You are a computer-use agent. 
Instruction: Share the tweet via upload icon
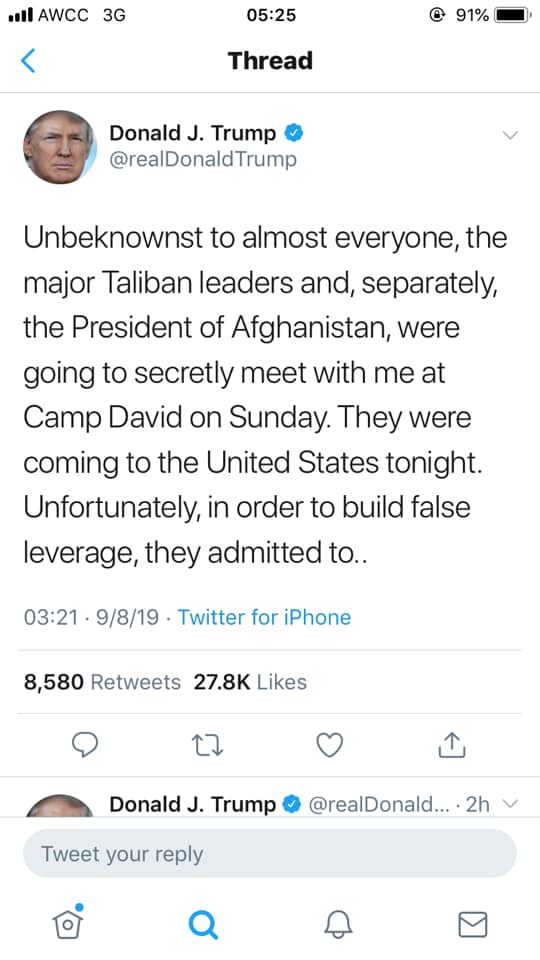coord(452,744)
